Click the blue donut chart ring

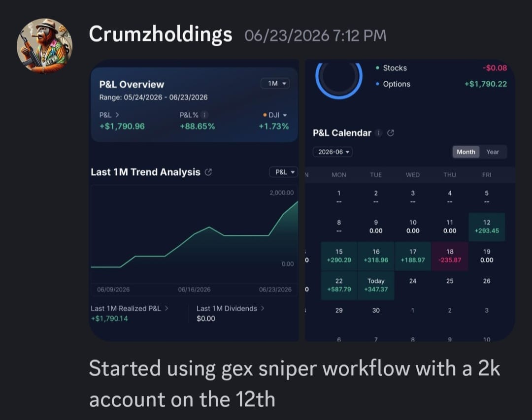339,81
